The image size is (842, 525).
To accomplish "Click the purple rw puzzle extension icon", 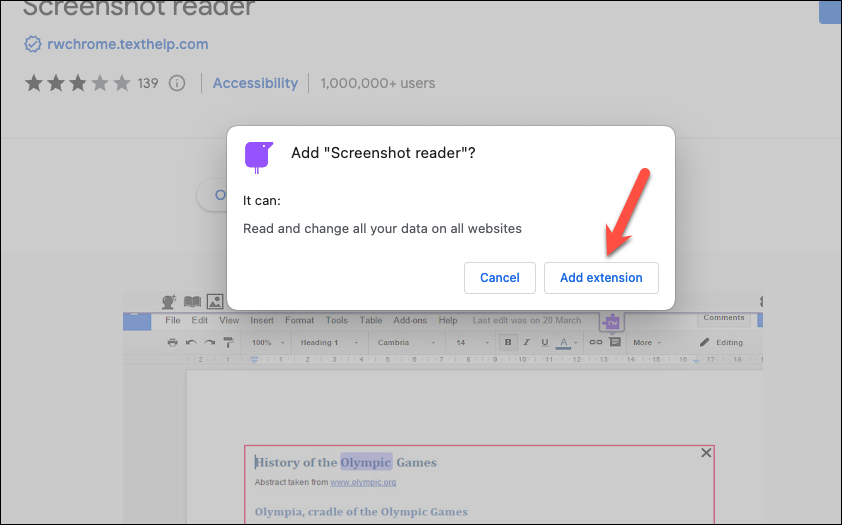I will coord(612,323).
